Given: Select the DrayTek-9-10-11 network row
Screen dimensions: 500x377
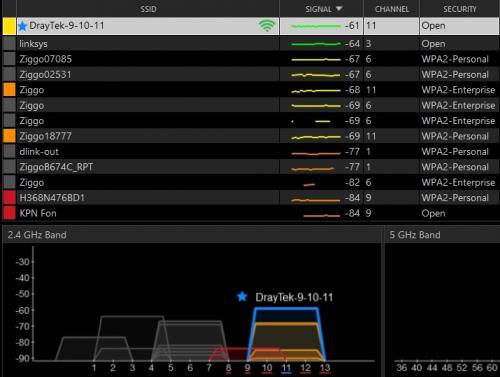Looking at the screenshot, I should click(251, 26).
